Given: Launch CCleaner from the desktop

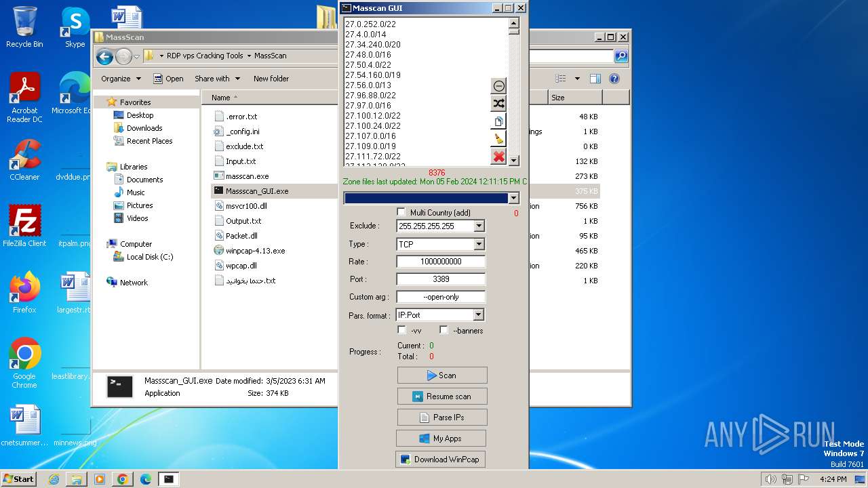Looking at the screenshot, I should 24,160.
